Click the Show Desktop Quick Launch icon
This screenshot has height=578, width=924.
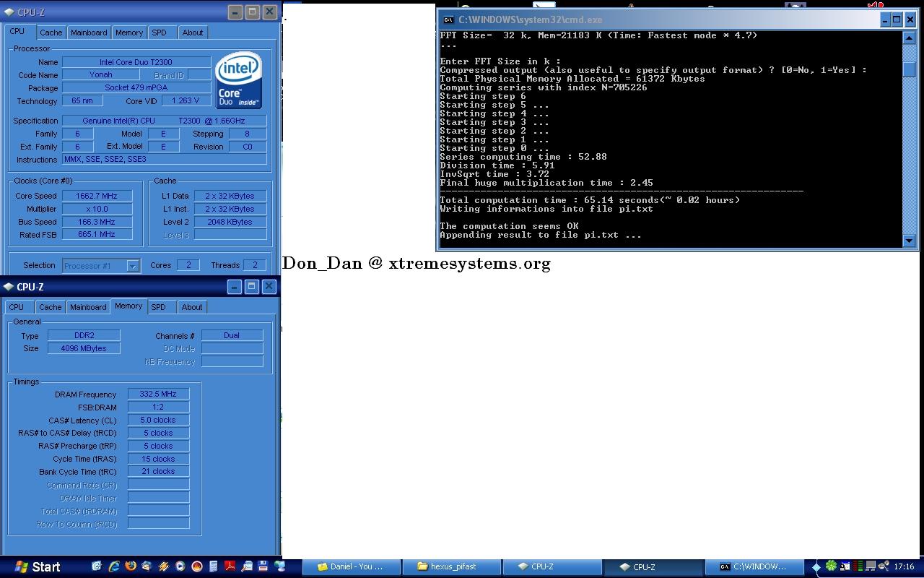pyautogui.click(x=97, y=566)
